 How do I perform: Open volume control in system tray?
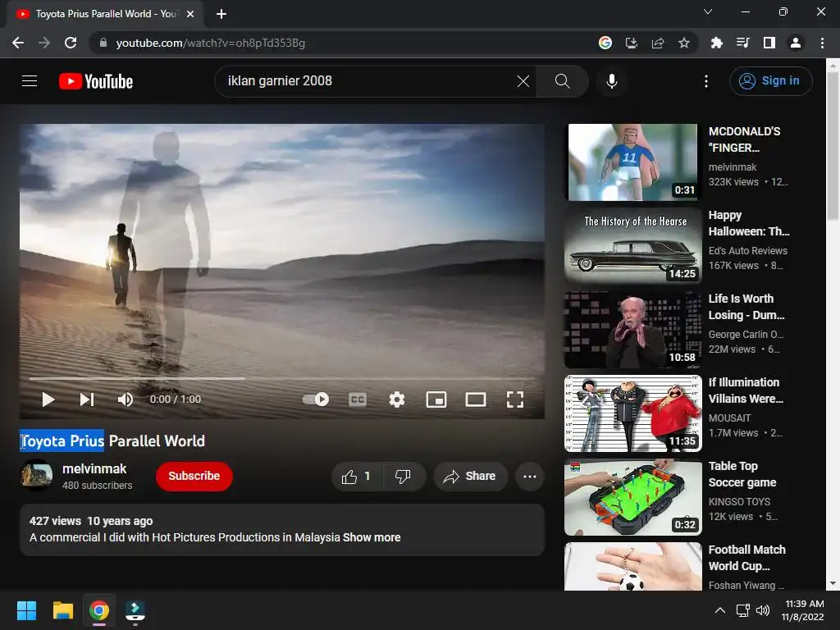coord(763,610)
